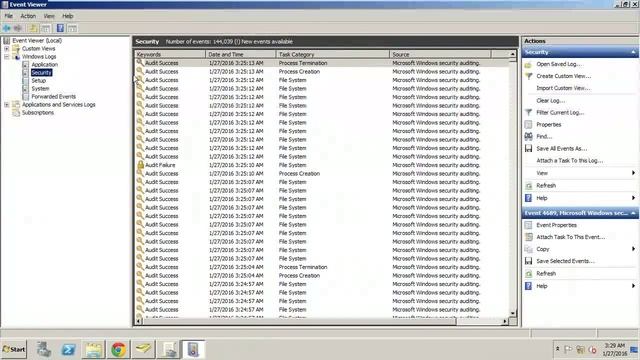Open PowerShell from the taskbar

[x=68, y=349]
